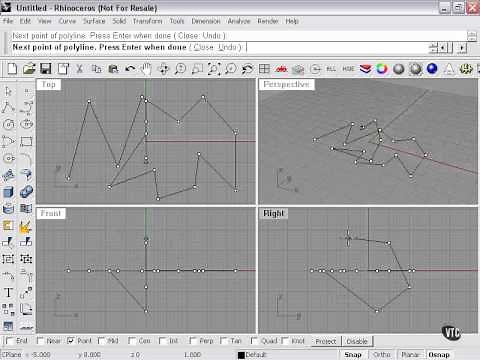The width and height of the screenshot is (480, 360).
Task: Enable the Perp osnap checkbox
Action: pos(193,341)
